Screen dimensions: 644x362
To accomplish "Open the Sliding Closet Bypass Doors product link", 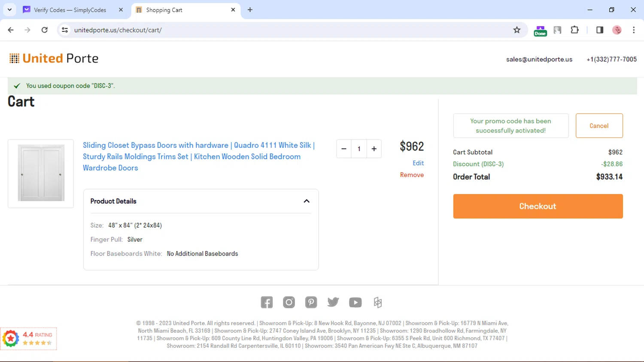I will [199, 156].
